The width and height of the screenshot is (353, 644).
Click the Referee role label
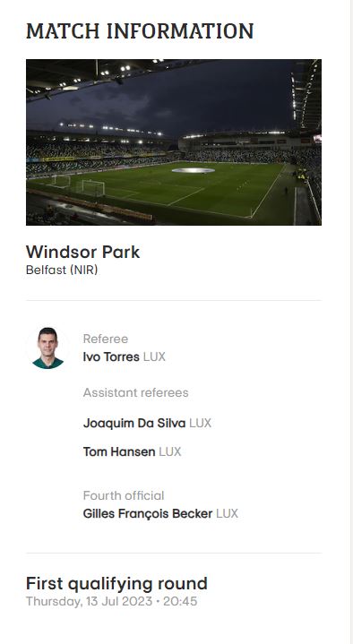click(106, 339)
